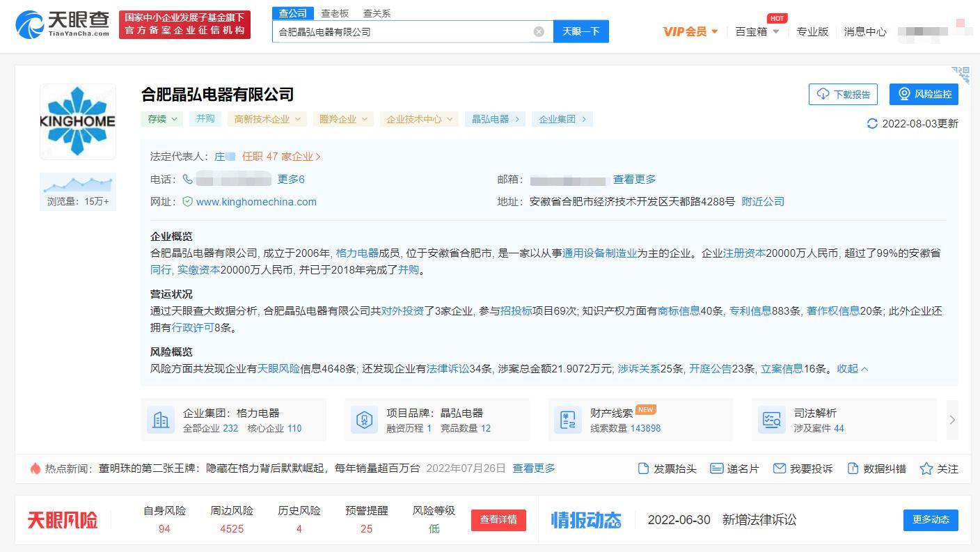Click the flame icon beside 热点新闻
The height and width of the screenshot is (552, 980).
click(x=35, y=468)
